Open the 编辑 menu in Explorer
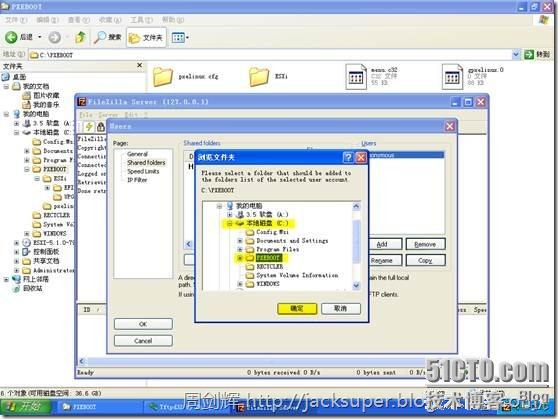The height and width of the screenshot is (419, 558). pos(47,20)
